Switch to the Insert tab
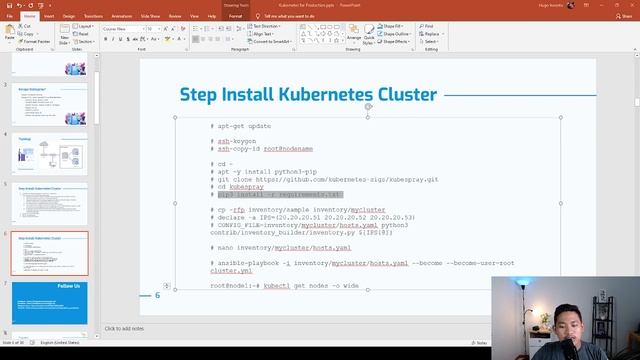The width and height of the screenshot is (640, 360). 49,16
